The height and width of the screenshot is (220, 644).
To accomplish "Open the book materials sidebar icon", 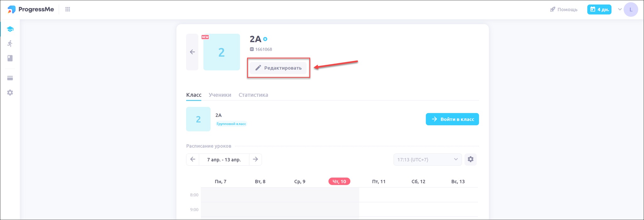I will coord(10,58).
